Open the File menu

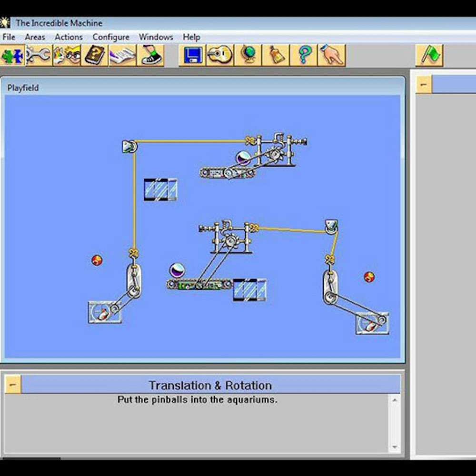click(x=9, y=37)
